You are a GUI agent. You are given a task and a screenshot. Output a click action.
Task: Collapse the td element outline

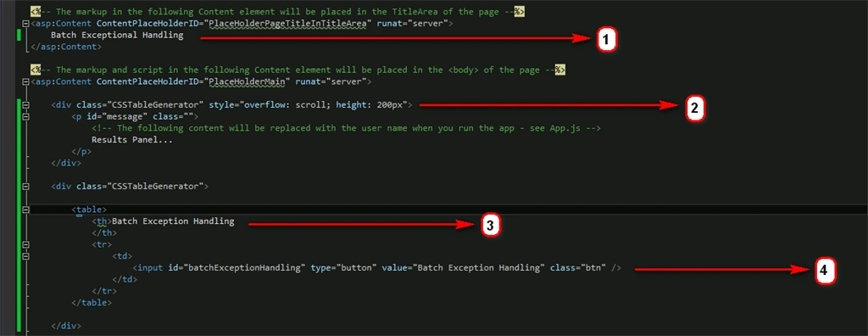click(25, 256)
